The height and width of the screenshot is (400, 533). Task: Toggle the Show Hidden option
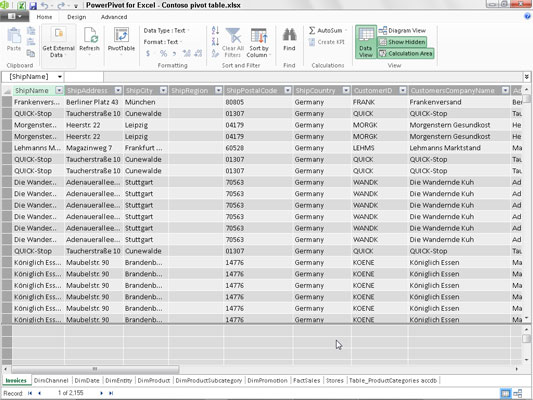[402, 42]
